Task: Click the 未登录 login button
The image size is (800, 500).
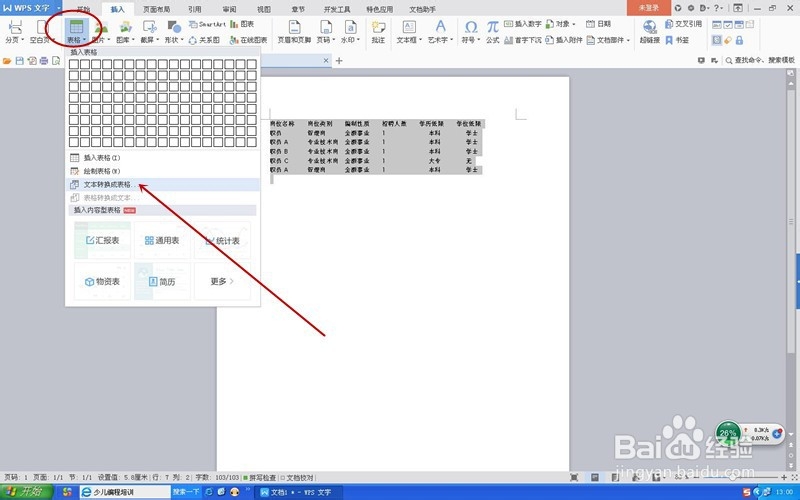Action: coord(648,8)
